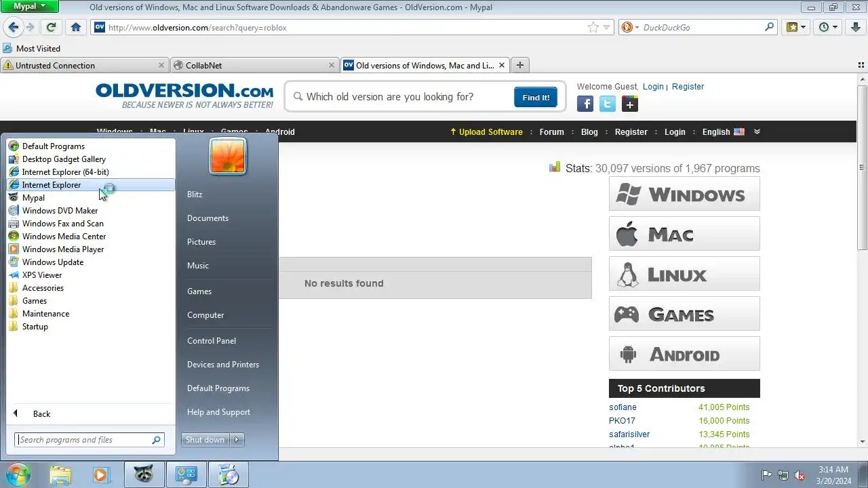868x488 pixels.
Task: Expand the Accessories folder
Action: pyautogui.click(x=91, y=288)
